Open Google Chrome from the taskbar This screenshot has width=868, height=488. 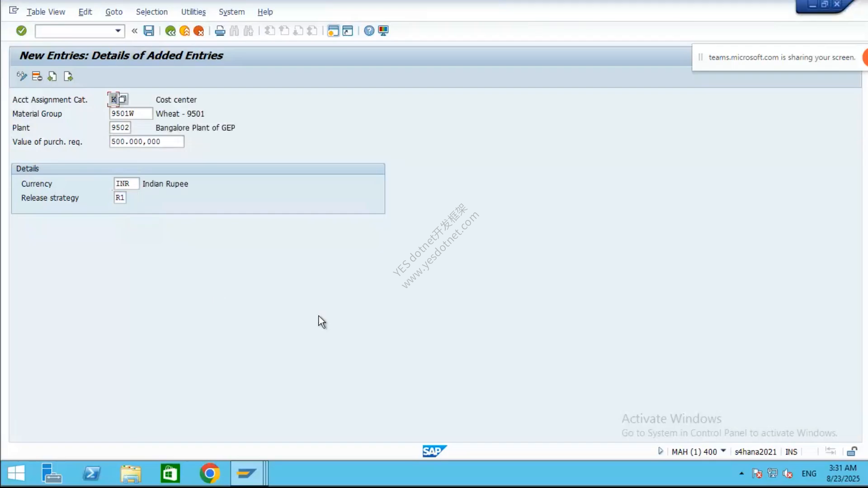(209, 473)
